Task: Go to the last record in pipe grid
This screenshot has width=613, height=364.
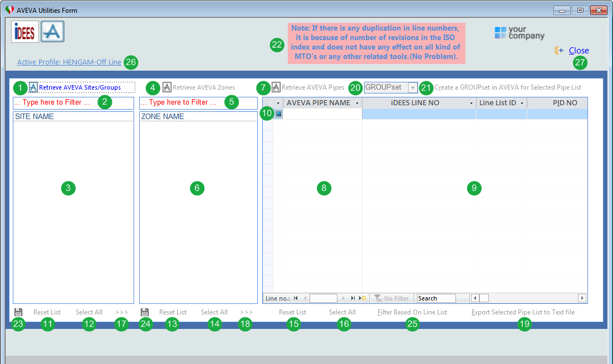Action: [x=352, y=298]
